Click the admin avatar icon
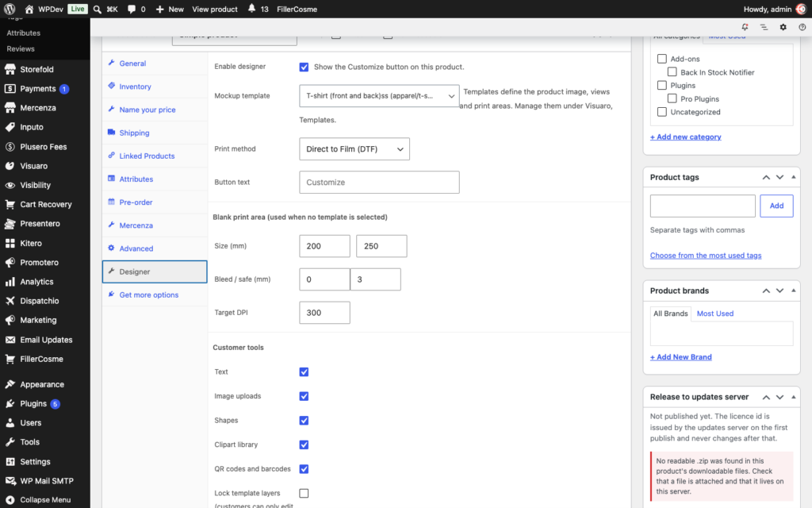 (x=801, y=9)
